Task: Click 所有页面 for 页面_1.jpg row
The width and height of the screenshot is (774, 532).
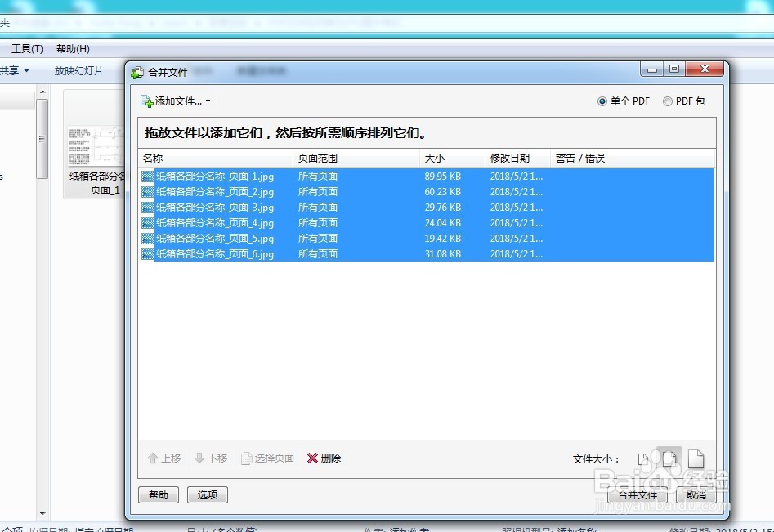Action: click(x=318, y=177)
